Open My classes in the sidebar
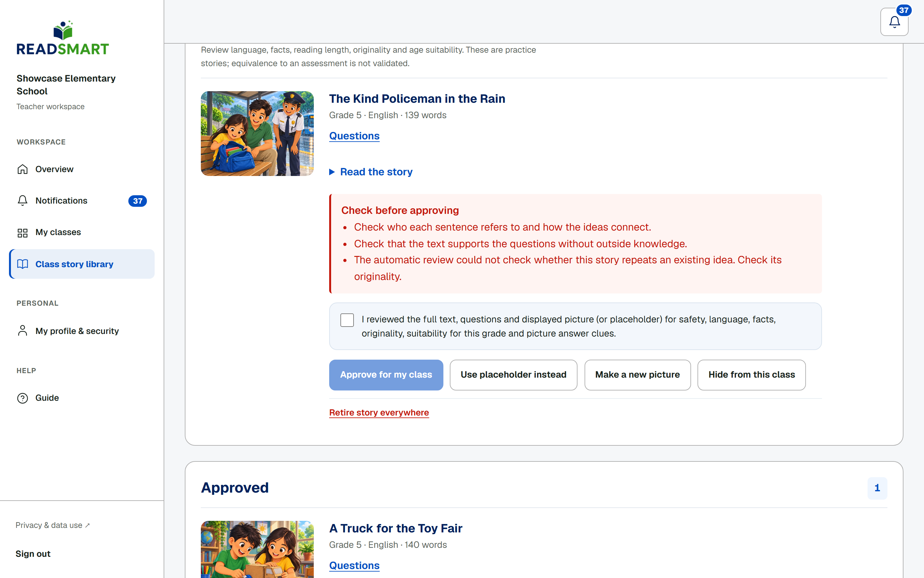Viewport: 924px width, 578px height. click(82, 232)
